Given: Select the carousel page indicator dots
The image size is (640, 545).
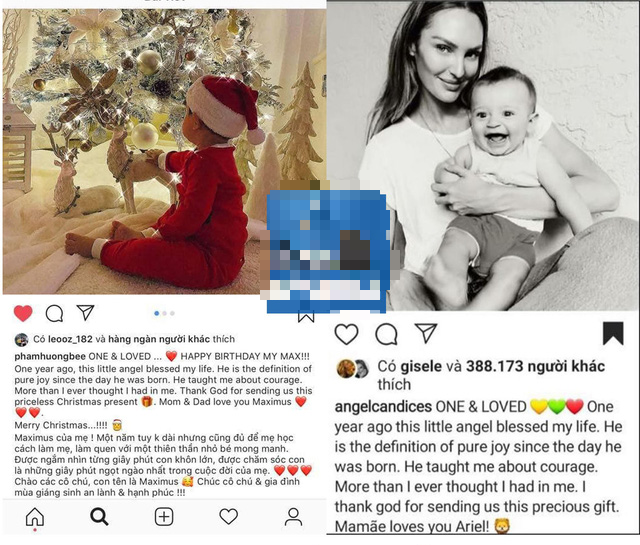Looking at the screenshot, I should click(x=164, y=313).
